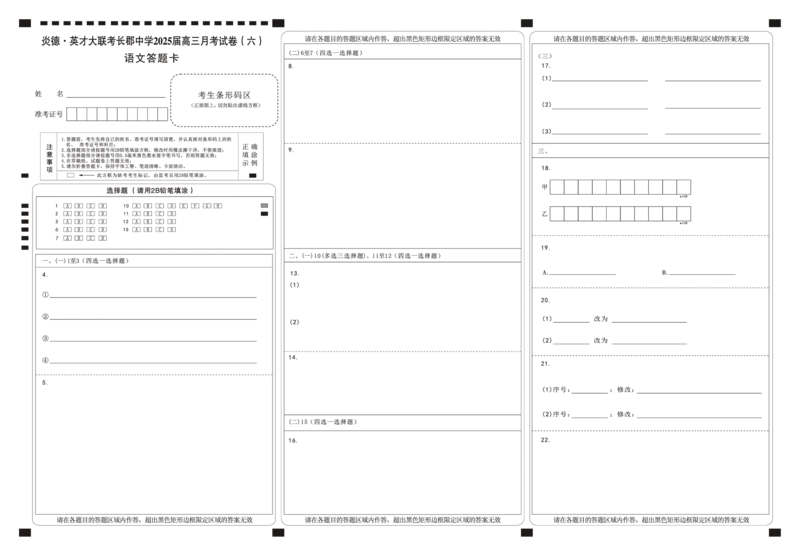Click the top-right corner handle square
Screen dimensions: 800x556
click(x=776, y=22)
